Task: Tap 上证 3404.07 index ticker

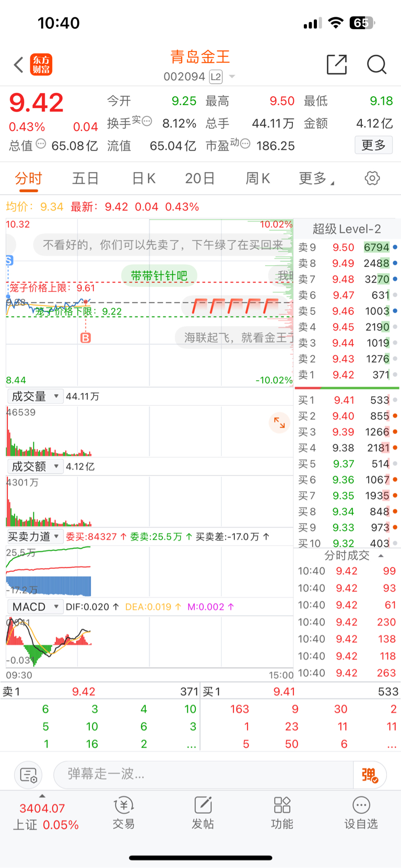Action: [46, 816]
